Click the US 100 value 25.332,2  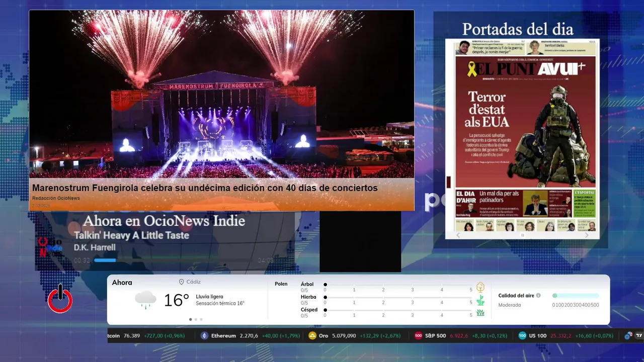(560, 336)
